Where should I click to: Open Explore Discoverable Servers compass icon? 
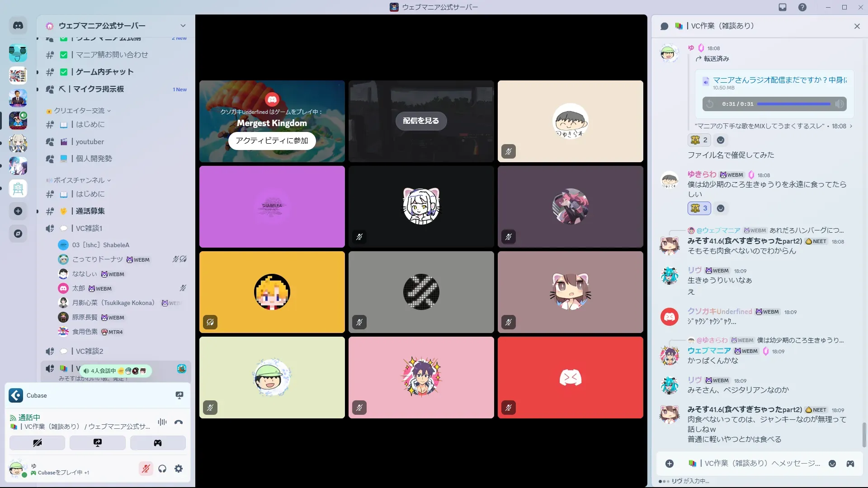pos(18,234)
